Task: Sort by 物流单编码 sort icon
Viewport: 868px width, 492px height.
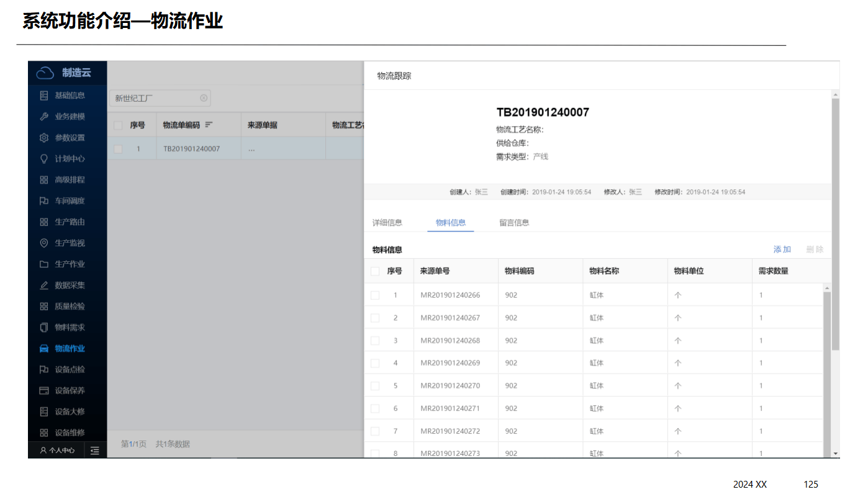Action: click(209, 125)
